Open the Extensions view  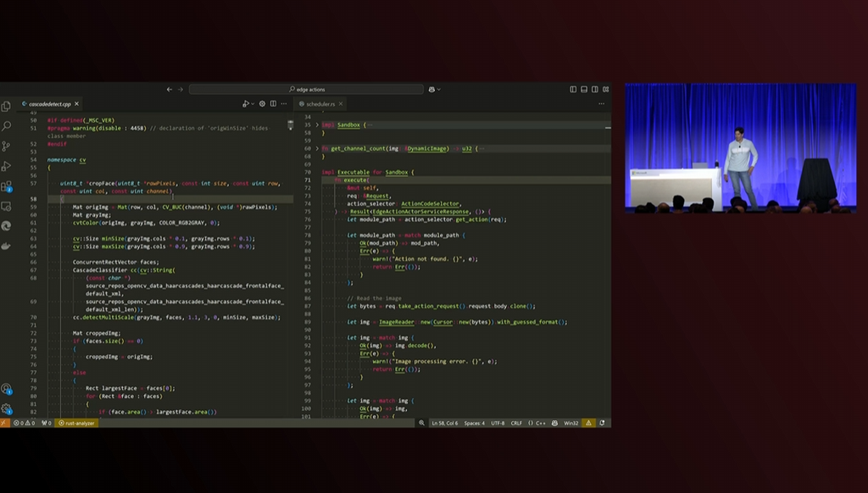tap(7, 186)
